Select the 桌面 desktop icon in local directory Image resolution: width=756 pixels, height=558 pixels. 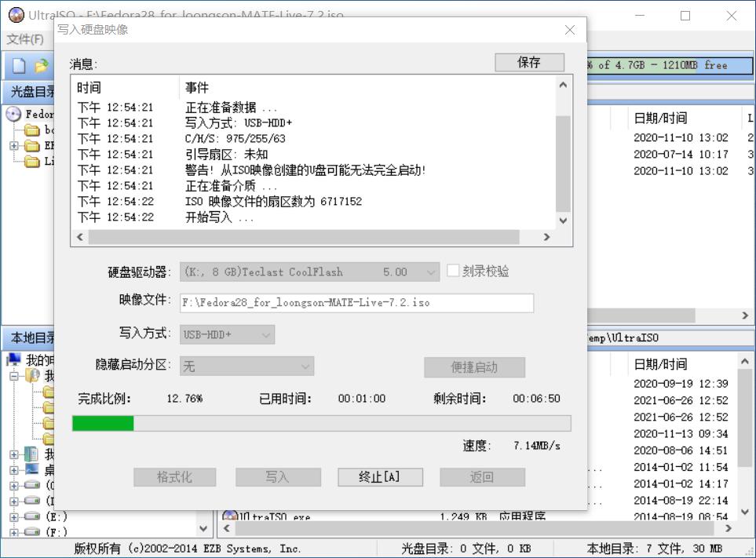31,469
